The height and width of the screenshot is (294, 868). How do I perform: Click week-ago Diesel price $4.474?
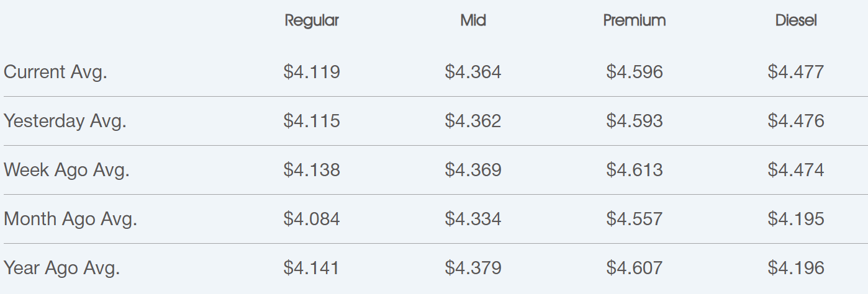click(x=796, y=170)
